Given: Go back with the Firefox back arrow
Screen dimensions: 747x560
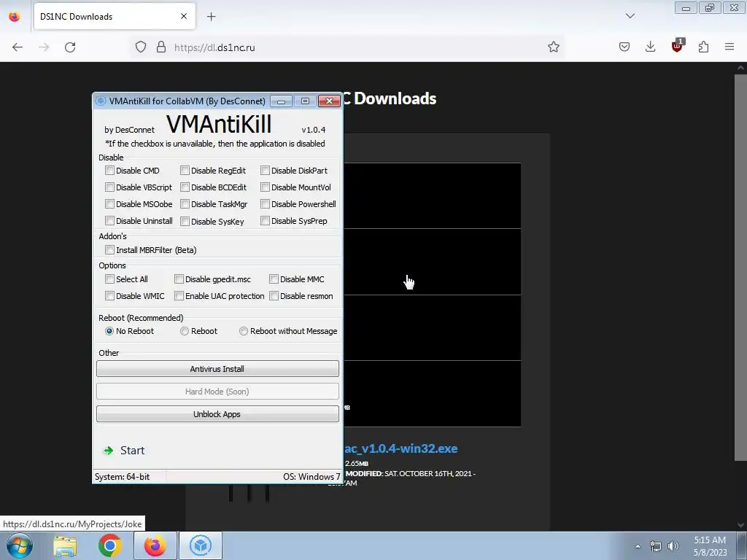Looking at the screenshot, I should point(18,47).
